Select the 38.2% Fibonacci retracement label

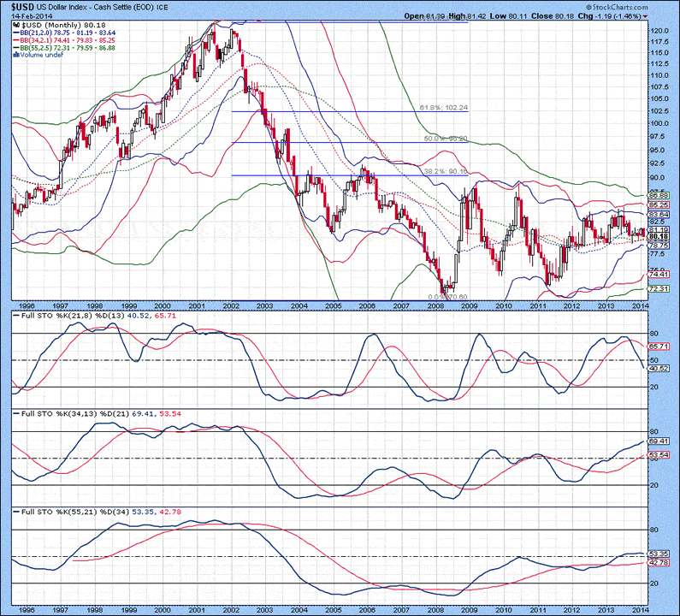click(x=445, y=172)
